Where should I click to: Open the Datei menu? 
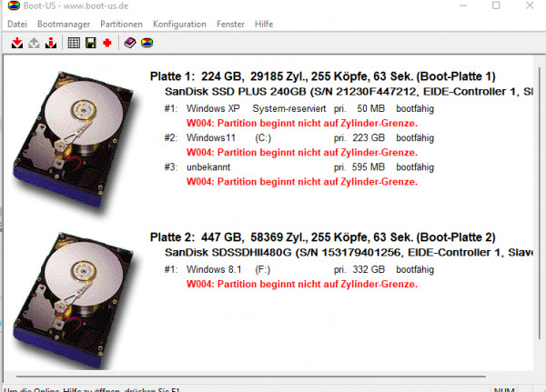(17, 24)
